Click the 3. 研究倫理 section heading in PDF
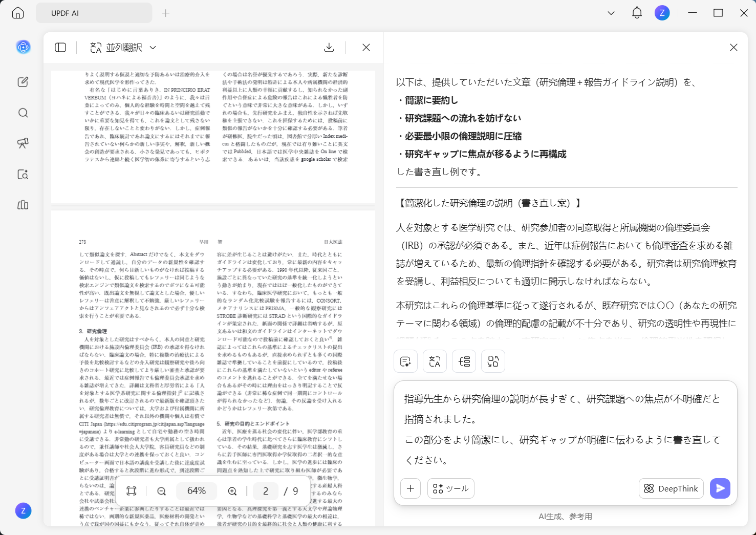The image size is (756, 535). point(93,331)
